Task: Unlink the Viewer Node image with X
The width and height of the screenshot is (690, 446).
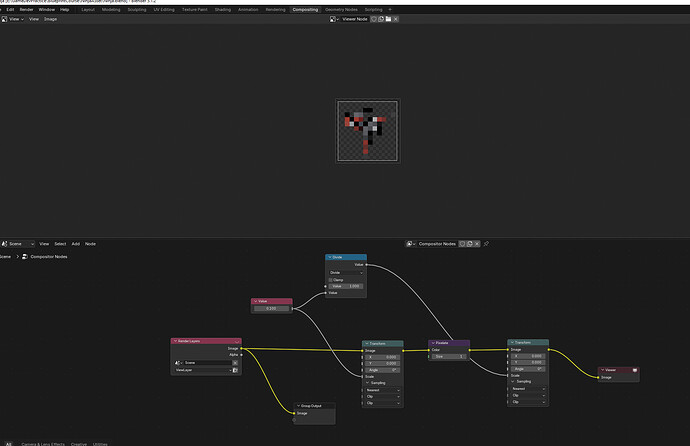Action: point(396,19)
